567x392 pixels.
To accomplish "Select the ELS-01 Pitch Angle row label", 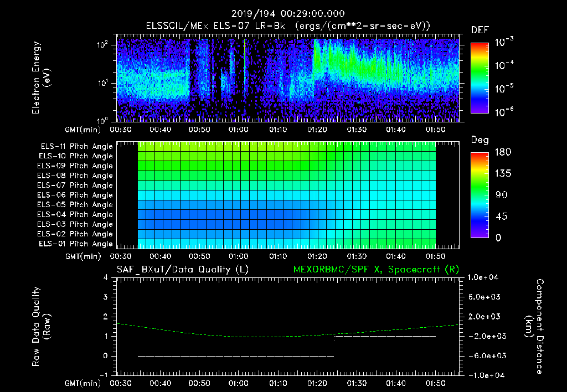I will pos(76,244).
